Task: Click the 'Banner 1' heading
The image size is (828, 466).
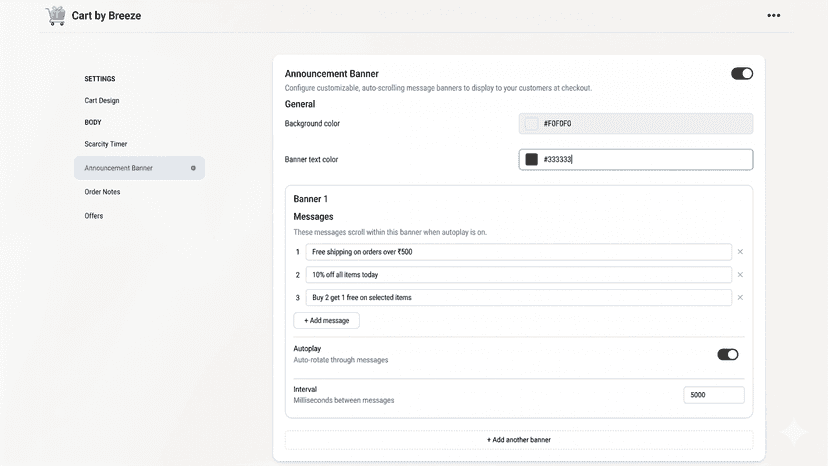Action: click(310, 199)
